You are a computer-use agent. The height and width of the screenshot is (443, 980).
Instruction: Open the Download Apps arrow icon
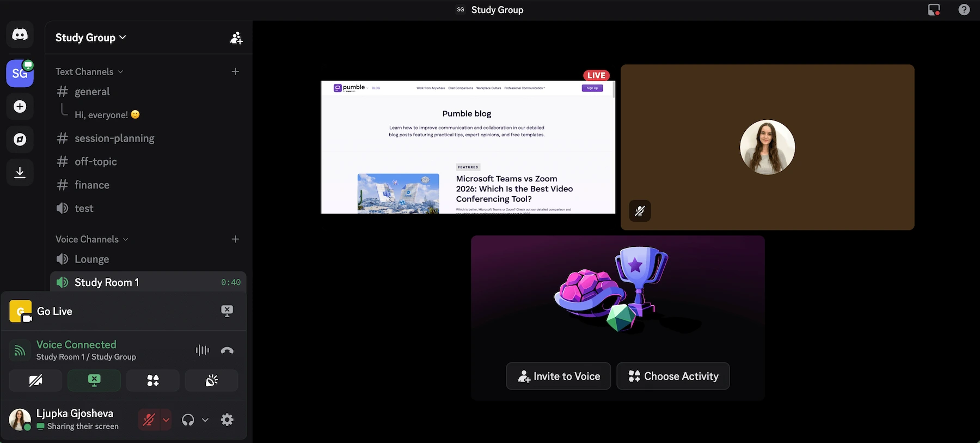click(x=20, y=173)
